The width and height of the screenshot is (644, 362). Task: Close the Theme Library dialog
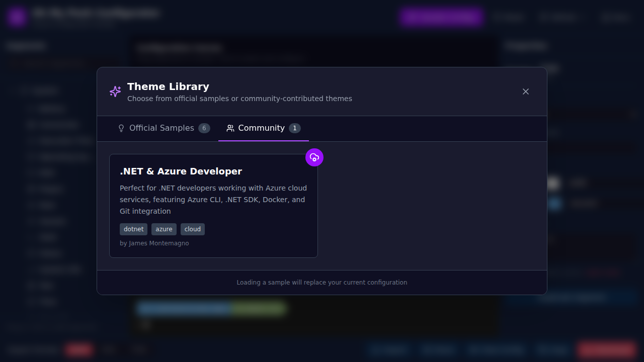526,92
